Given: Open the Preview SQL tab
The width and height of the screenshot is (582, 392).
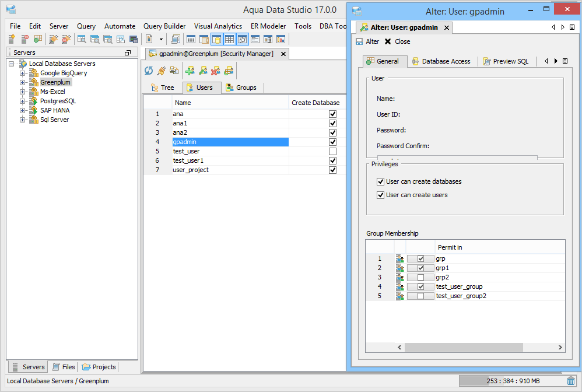Looking at the screenshot, I should click(x=506, y=61).
